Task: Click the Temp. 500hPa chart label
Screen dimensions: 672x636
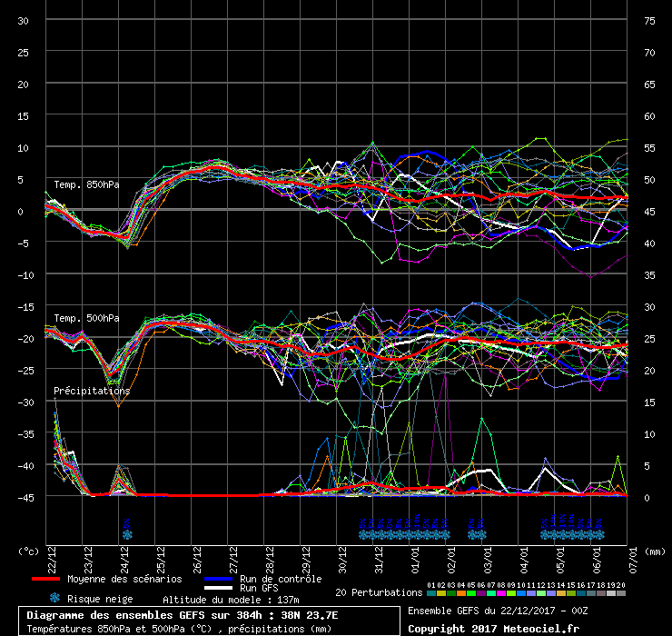Action: (x=86, y=318)
